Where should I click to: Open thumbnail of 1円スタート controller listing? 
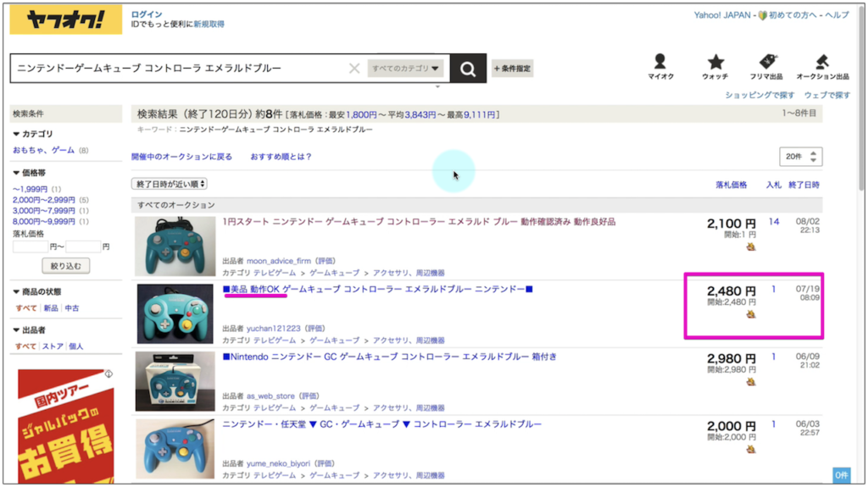tap(175, 246)
